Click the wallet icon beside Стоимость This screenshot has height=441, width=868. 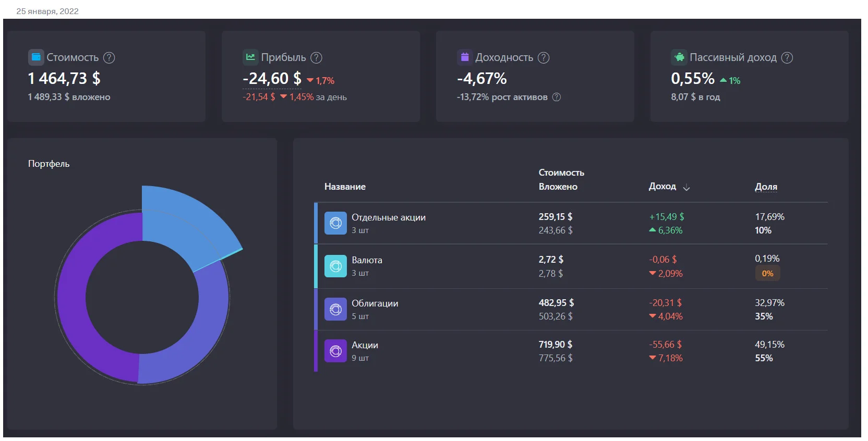tap(36, 57)
